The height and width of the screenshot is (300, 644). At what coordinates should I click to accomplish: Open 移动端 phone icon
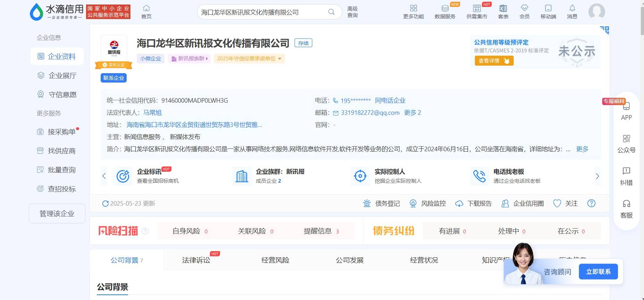coord(548,8)
